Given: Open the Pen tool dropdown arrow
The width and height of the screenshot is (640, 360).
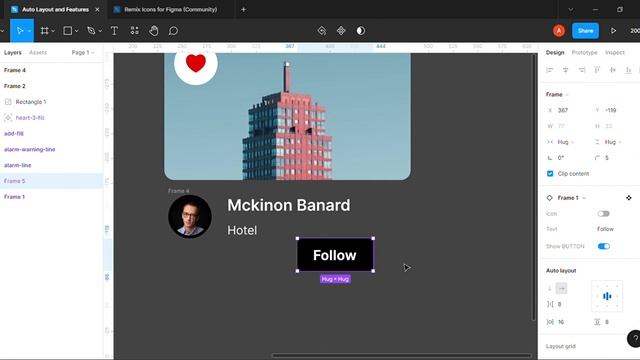Looking at the screenshot, I should click(100, 31).
